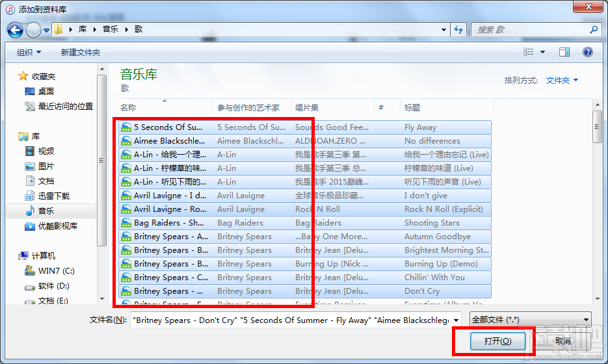Select 库 in the address breadcrumb
Screen dimensions: 608x364
[83, 29]
